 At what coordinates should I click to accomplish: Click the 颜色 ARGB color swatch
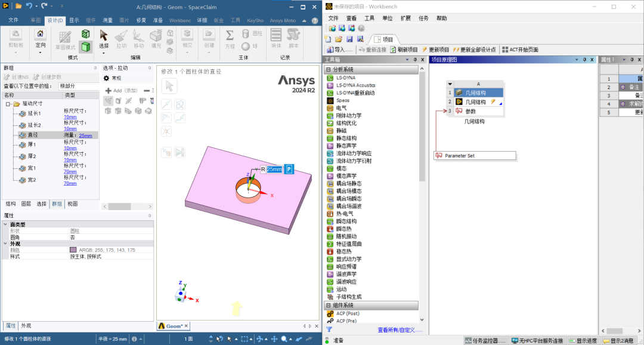point(73,250)
